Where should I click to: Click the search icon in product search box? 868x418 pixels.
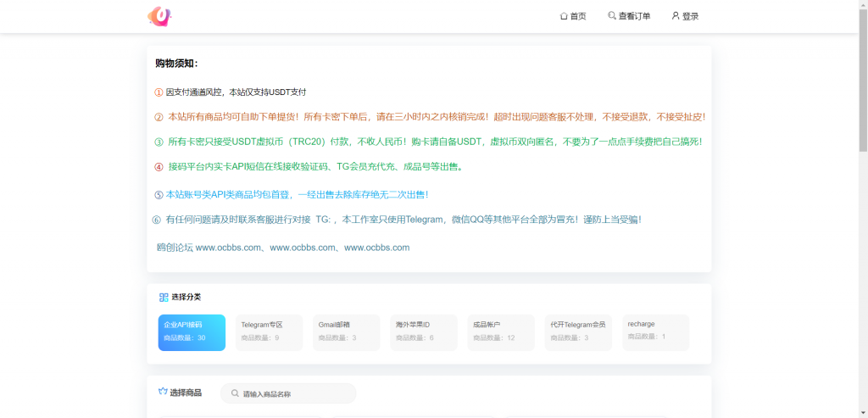point(236,393)
